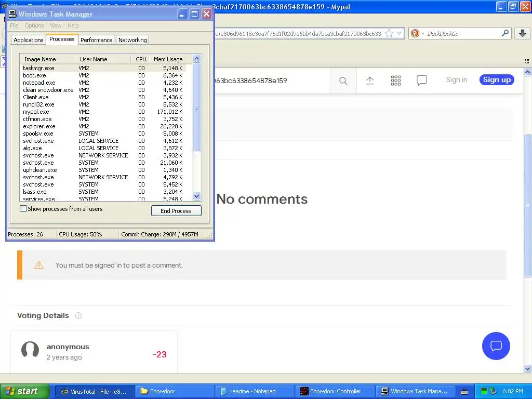Image resolution: width=532 pixels, height=399 pixels.
Task: Sort processes by CPU column header
Action: tap(140, 59)
